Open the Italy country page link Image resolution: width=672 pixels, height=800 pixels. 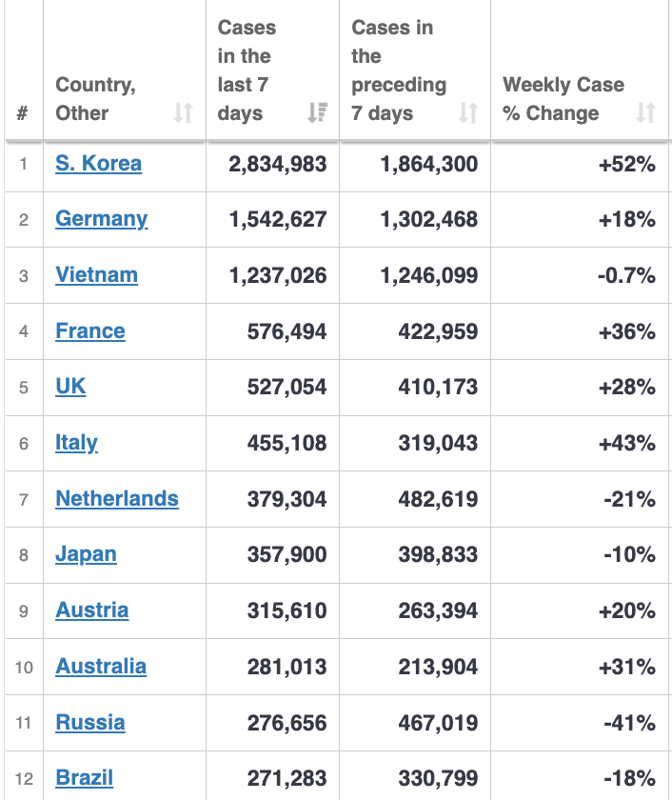76,443
